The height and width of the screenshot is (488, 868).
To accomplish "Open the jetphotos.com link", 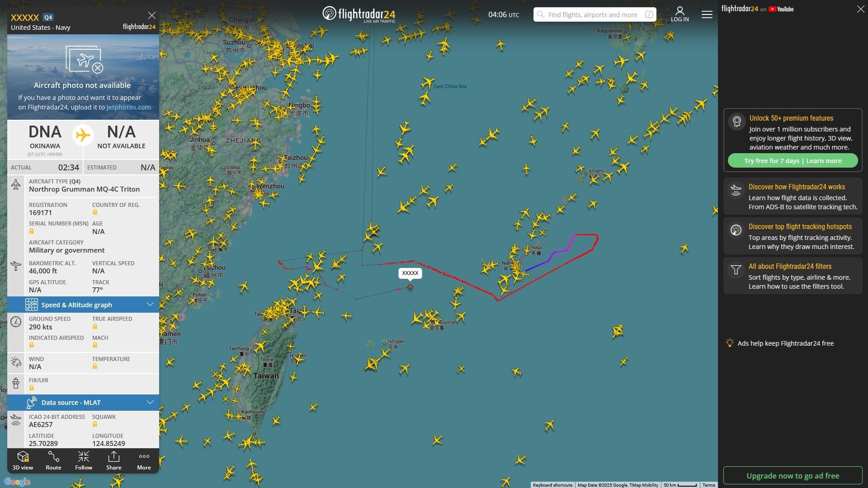I will tap(128, 107).
